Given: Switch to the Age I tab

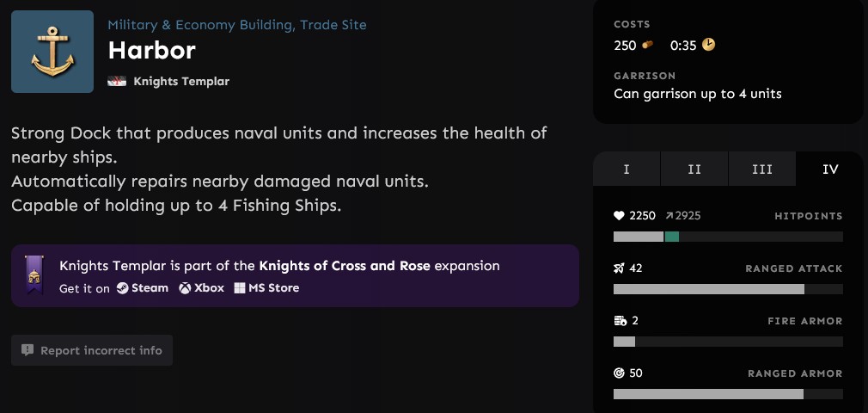Looking at the screenshot, I should (627, 170).
